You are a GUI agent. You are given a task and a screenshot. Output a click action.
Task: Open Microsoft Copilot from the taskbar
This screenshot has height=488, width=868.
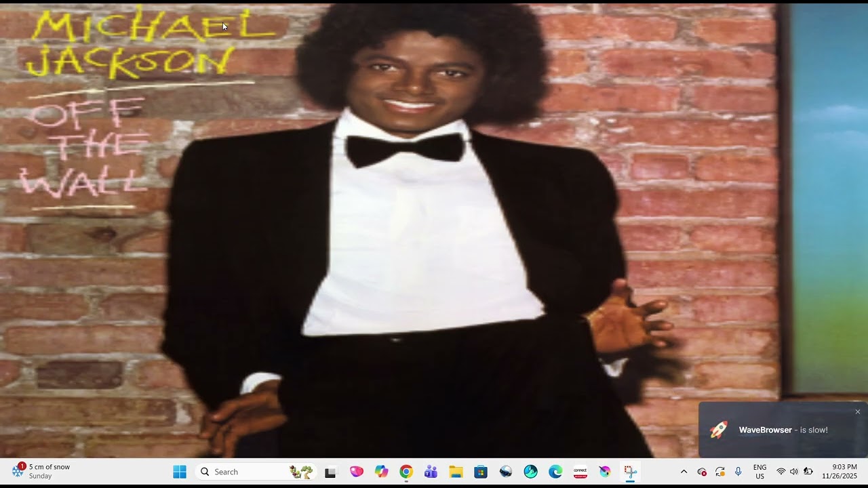click(x=381, y=472)
